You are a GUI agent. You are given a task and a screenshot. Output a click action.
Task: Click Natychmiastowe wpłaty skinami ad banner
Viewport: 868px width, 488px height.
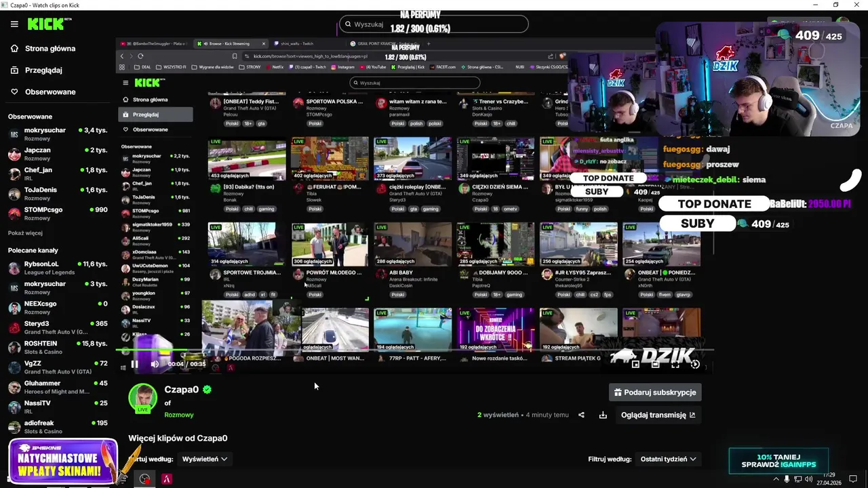click(x=62, y=462)
